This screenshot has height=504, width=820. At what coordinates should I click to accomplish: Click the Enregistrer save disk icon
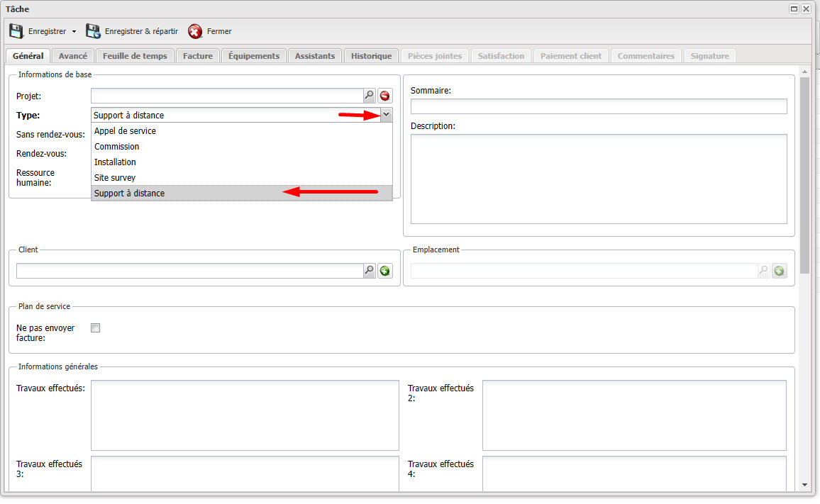click(x=16, y=31)
